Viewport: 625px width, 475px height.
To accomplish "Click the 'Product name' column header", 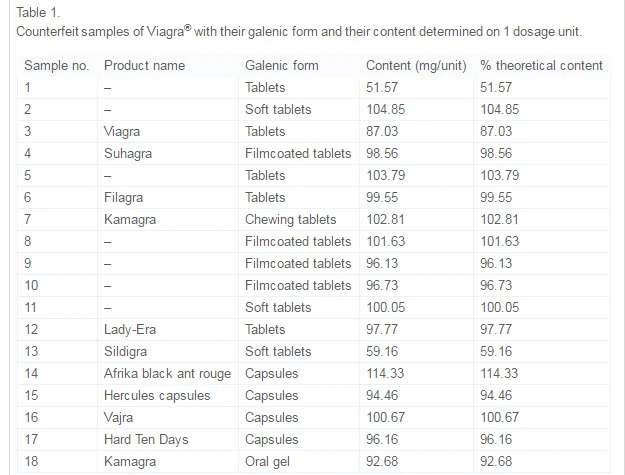I will pos(144,65).
